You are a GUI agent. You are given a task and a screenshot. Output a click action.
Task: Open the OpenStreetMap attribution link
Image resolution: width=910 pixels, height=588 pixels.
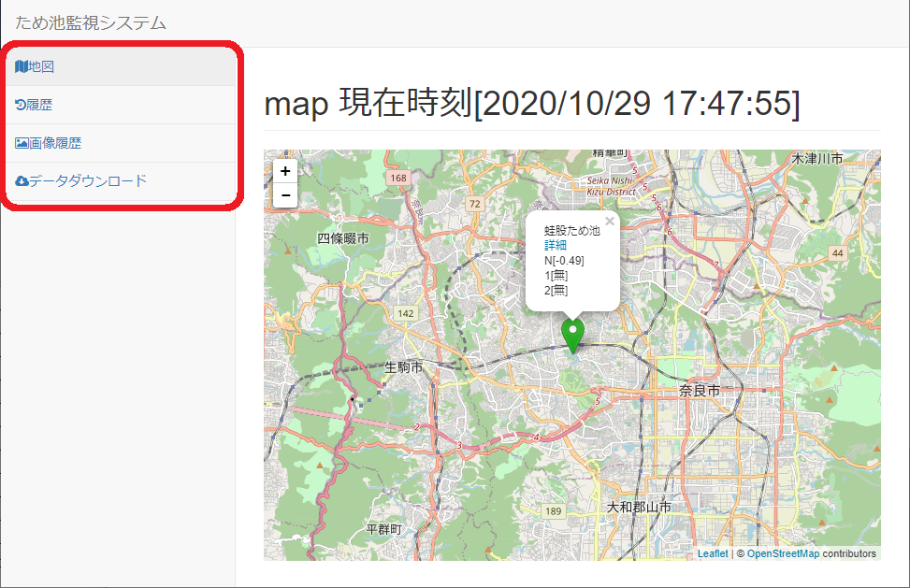click(783, 553)
